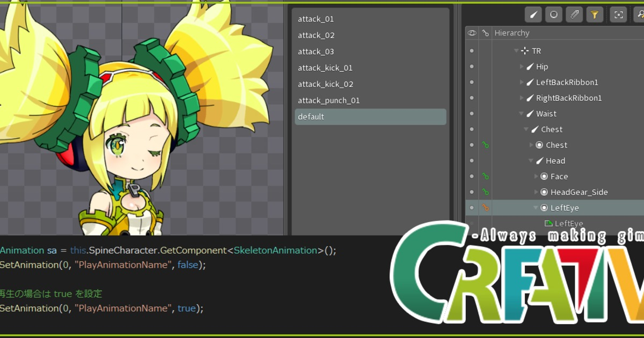Select the Hip label in hierarchy

[542, 67]
